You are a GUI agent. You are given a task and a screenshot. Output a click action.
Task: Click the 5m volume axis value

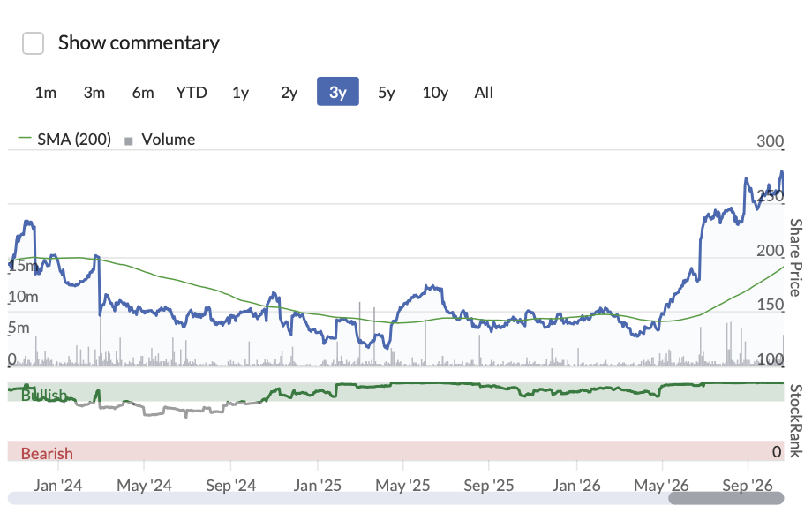[19, 328]
